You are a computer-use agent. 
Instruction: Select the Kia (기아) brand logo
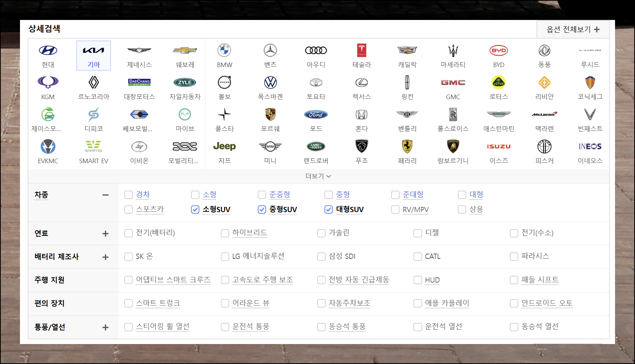93,50
